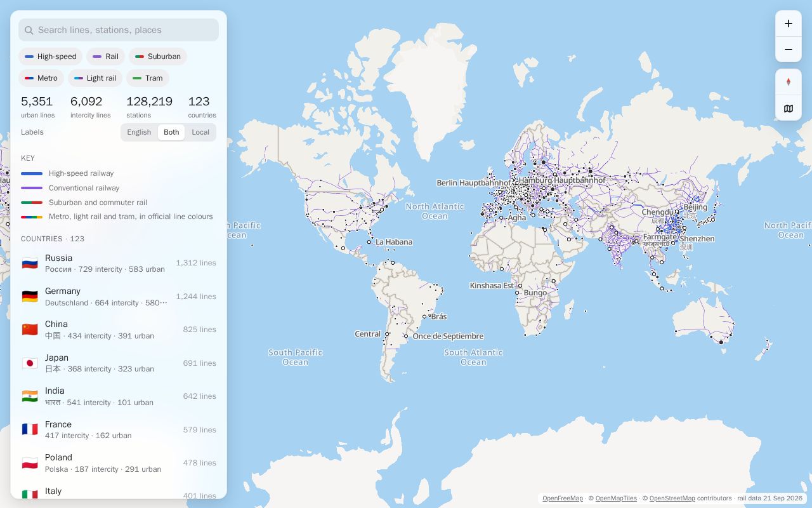Zoom out of the map

[x=789, y=50]
